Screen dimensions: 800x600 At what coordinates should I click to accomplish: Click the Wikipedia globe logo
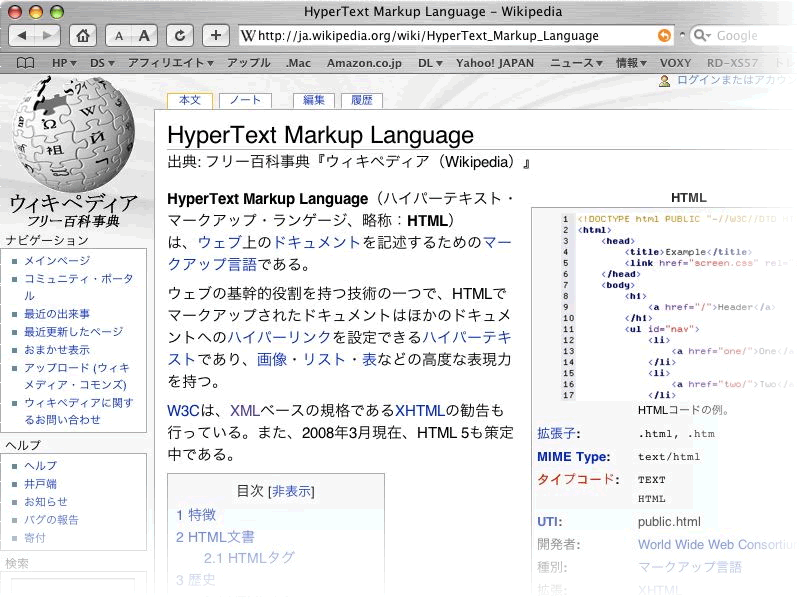click(x=73, y=134)
